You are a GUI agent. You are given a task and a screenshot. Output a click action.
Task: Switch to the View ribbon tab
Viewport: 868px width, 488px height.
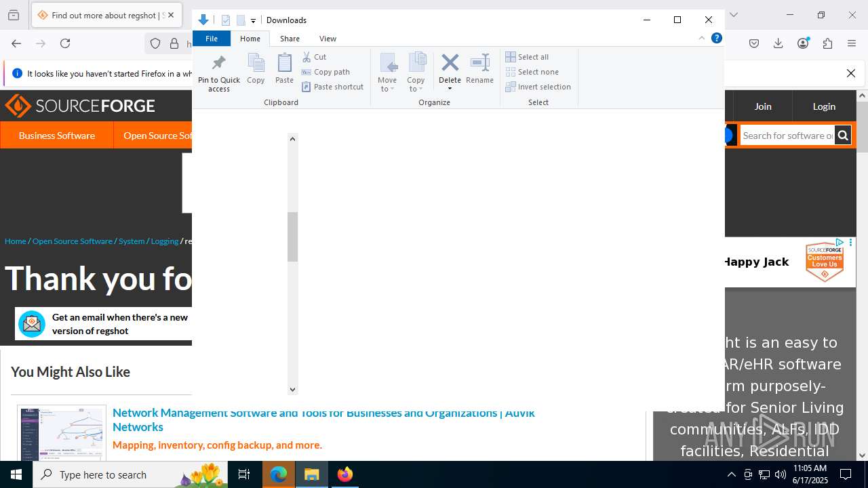(328, 39)
